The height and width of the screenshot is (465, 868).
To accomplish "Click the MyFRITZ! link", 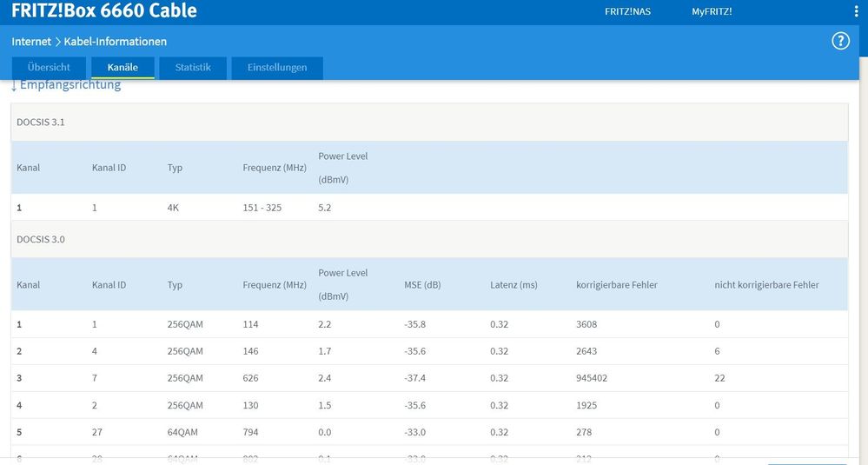I will (712, 11).
